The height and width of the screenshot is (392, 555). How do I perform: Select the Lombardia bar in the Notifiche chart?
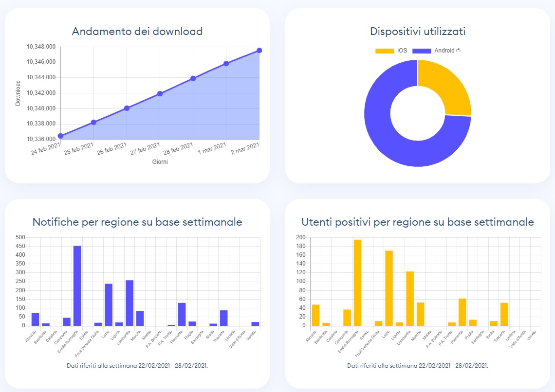tap(129, 303)
